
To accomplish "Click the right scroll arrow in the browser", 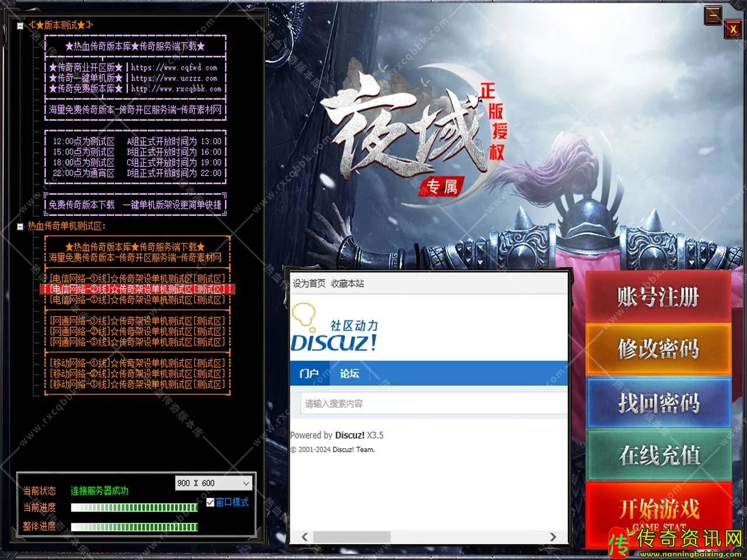I will click(x=553, y=537).
